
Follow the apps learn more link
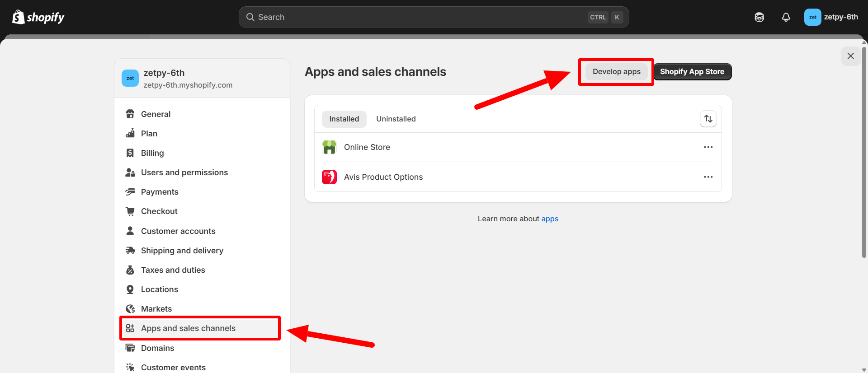[550, 219]
